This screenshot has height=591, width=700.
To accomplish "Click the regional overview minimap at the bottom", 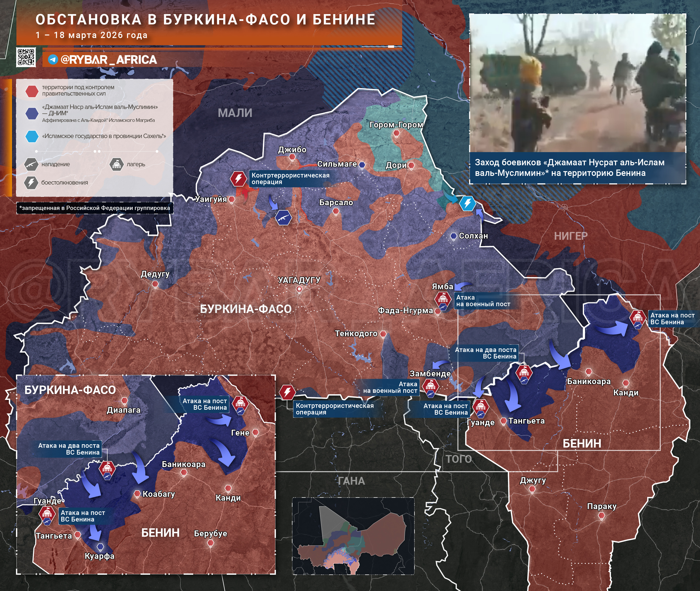I will pyautogui.click(x=353, y=536).
